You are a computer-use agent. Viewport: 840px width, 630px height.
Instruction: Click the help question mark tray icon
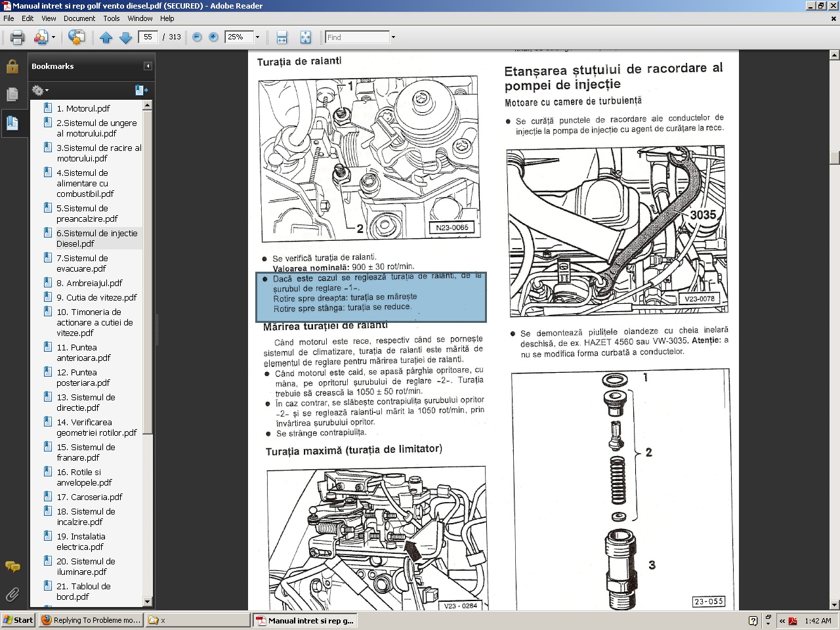[753, 621]
